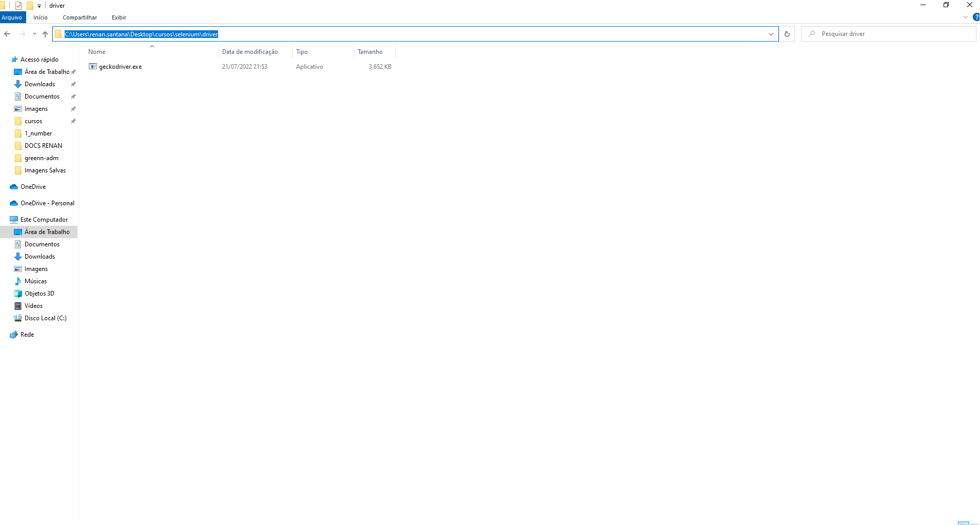Click the Properties quick access toolbar icon
This screenshot has height=525, width=980.
[18, 6]
